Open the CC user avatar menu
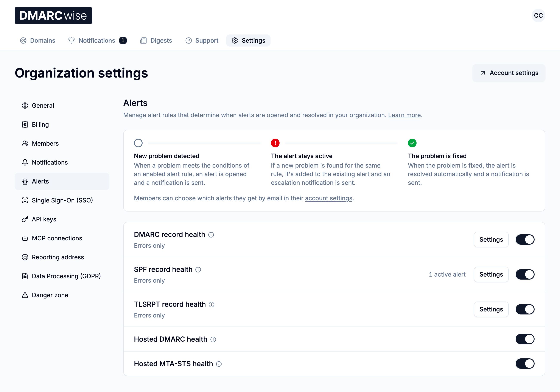This screenshot has width=560, height=392. (x=538, y=16)
